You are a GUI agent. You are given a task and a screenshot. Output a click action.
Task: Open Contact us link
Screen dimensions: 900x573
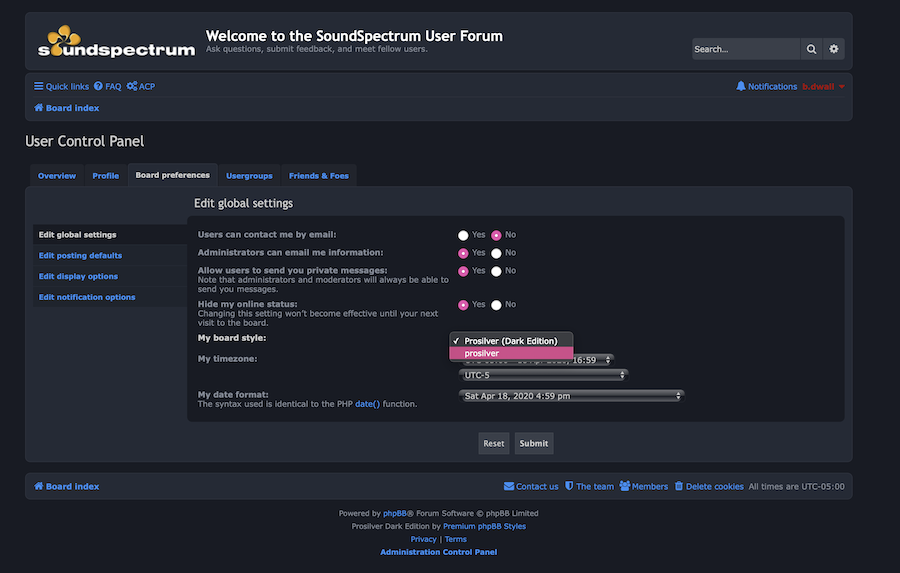531,486
